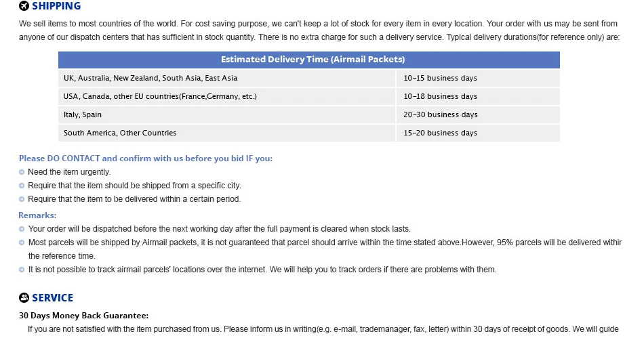644x338 pixels.
Task: Click the 'Italy, Spain' table cell
Action: coord(226,114)
